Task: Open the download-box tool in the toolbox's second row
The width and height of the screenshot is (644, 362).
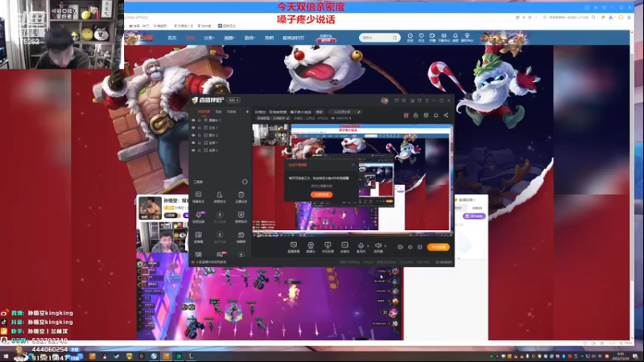Action: (x=241, y=216)
